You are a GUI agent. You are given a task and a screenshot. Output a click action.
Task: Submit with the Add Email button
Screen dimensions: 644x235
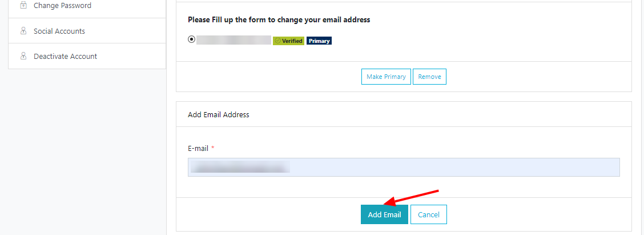click(x=384, y=214)
